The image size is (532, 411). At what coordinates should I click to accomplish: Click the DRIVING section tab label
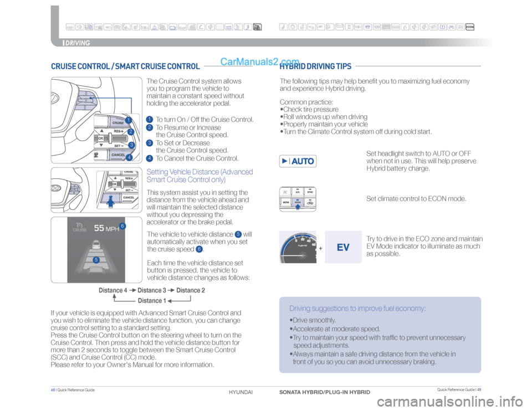[x=78, y=43]
